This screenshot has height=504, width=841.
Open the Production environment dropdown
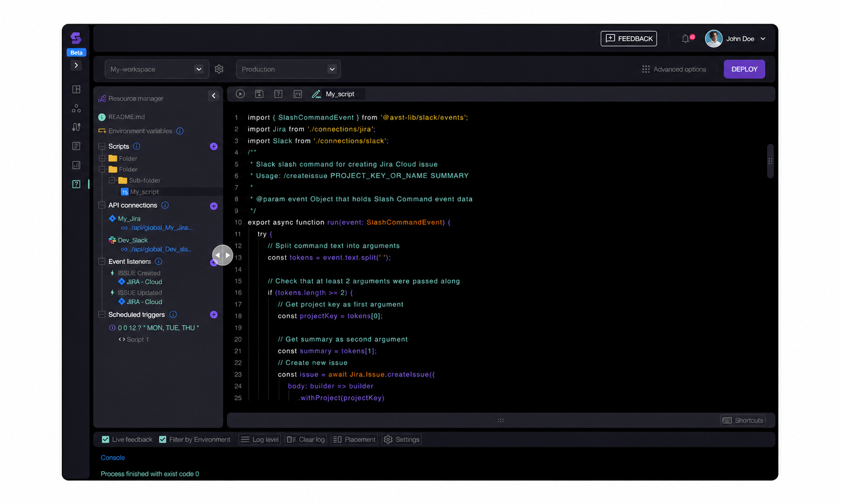coord(288,69)
